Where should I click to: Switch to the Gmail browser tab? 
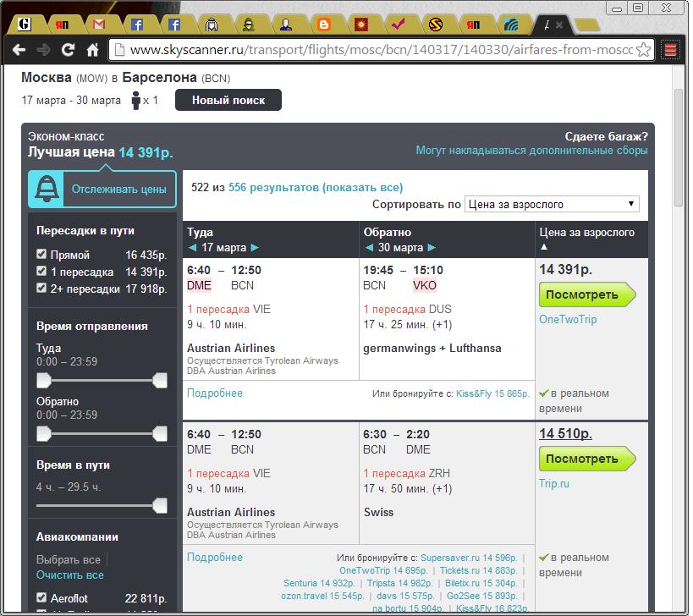99,24
